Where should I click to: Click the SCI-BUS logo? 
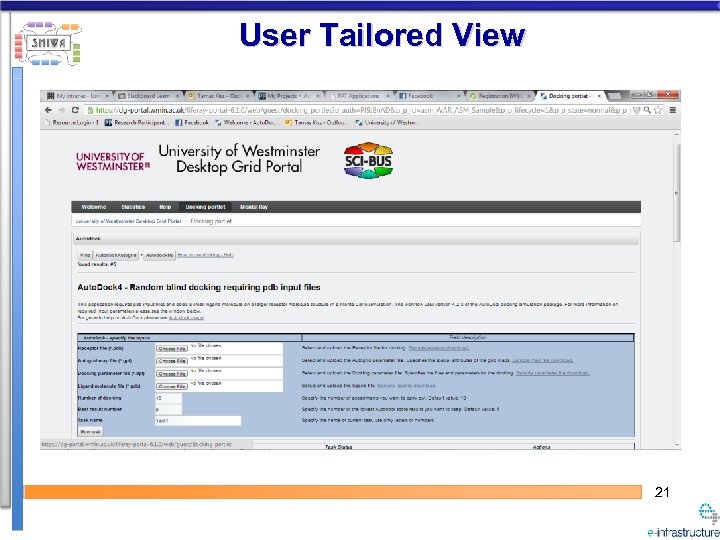[x=368, y=160]
